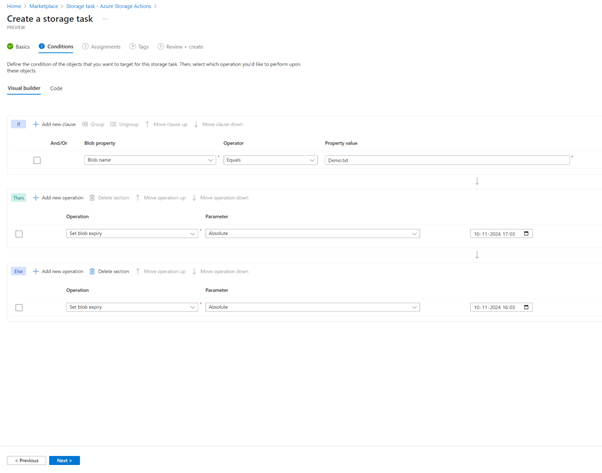Click the Next button
This screenshot has width=602, height=473.
pos(64,460)
